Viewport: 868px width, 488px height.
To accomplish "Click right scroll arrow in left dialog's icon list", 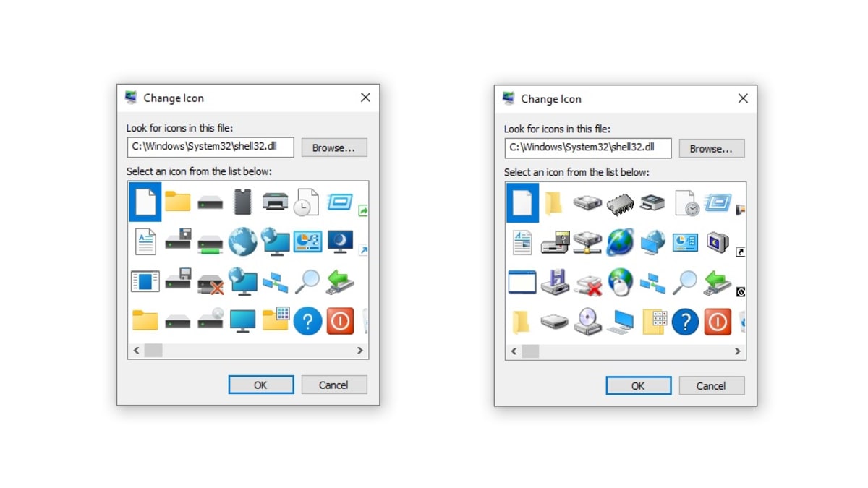I will (360, 351).
